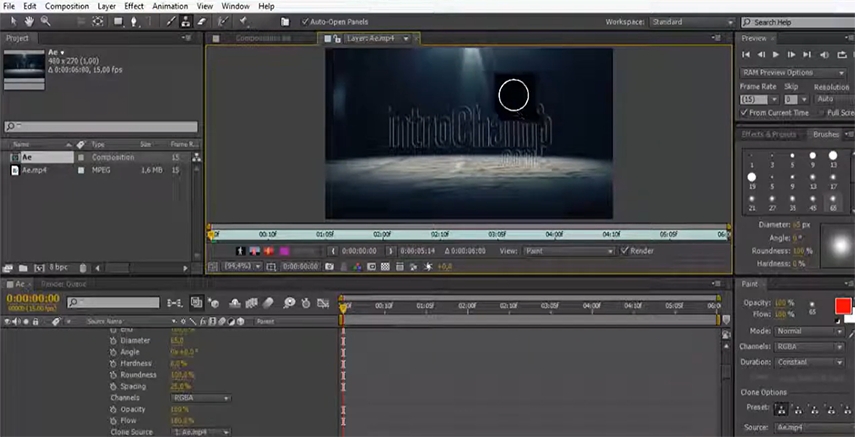
Task: Click the preview Play button
Action: click(x=776, y=55)
